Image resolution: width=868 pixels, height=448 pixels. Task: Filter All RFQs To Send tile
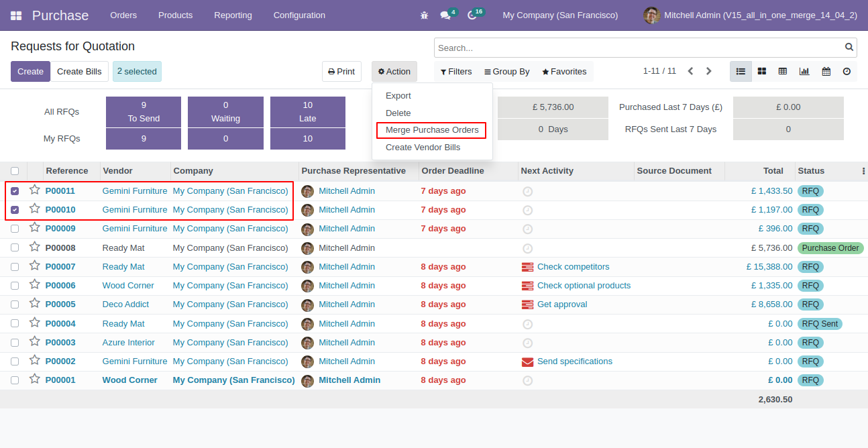(x=144, y=112)
